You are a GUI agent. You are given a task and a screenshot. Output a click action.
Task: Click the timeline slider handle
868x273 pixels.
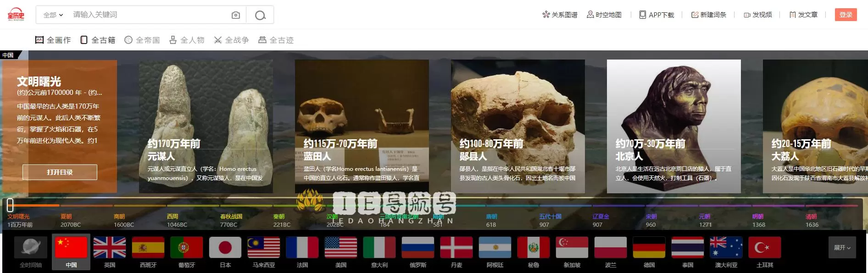coord(10,205)
